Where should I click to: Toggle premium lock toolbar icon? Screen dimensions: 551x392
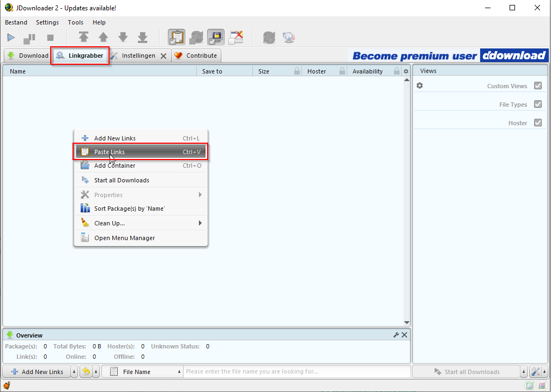tap(216, 37)
